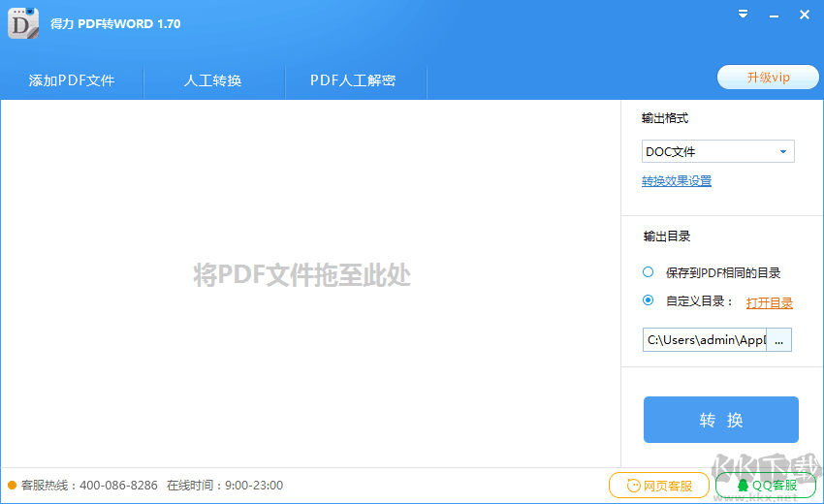Open the 输出格式 combo box
824x504 pixels.
pyautogui.click(x=717, y=151)
